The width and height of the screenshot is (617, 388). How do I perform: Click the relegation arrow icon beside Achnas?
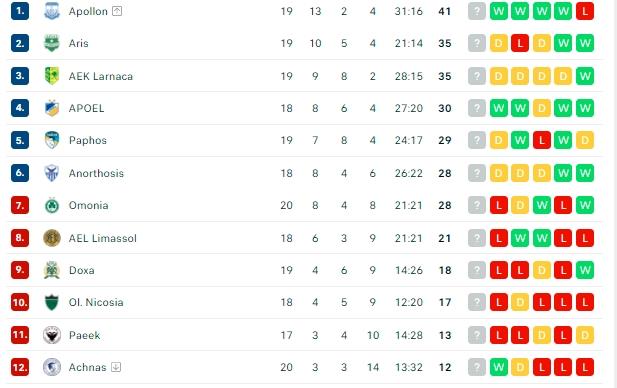pyautogui.click(x=116, y=367)
